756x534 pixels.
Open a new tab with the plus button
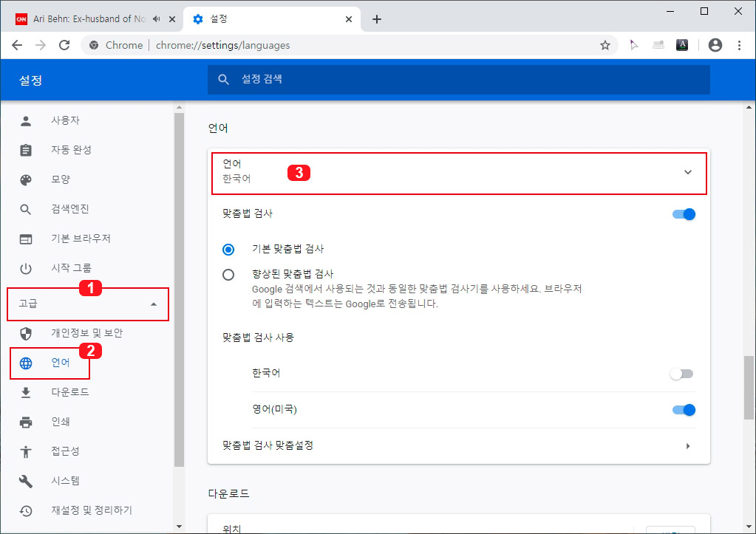377,20
